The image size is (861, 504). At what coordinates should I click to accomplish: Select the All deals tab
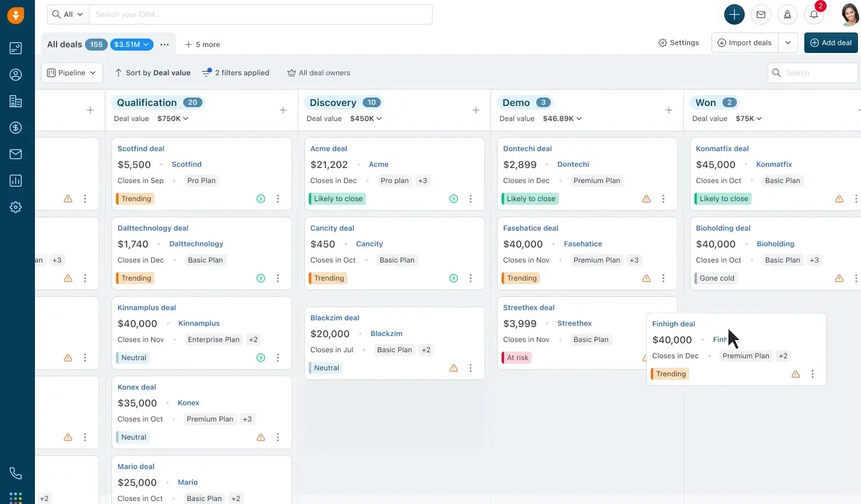point(64,45)
